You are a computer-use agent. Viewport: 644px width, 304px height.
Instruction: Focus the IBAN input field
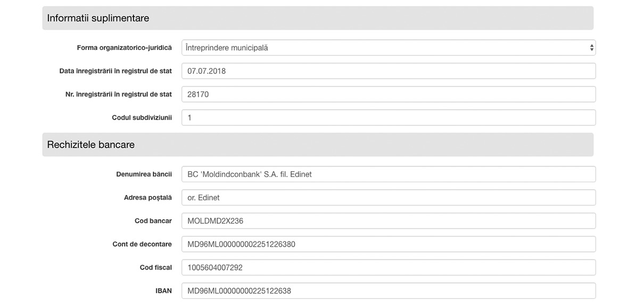(x=389, y=291)
